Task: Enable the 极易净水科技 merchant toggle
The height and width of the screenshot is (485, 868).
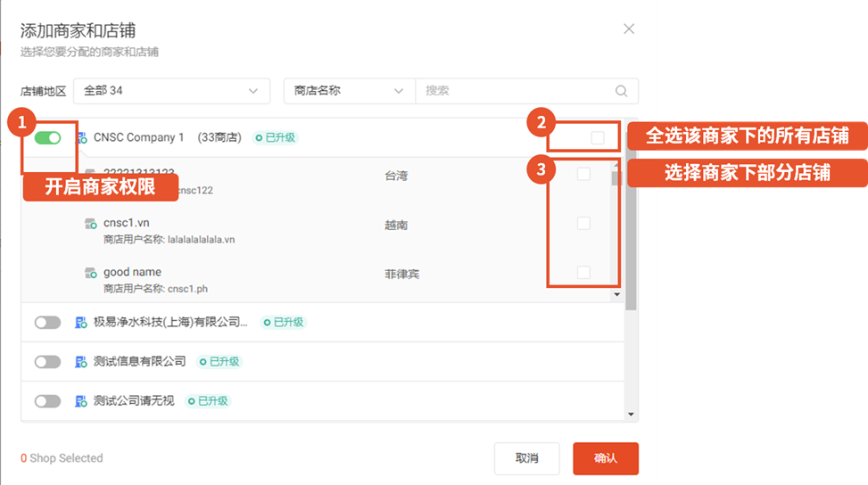Action: [x=48, y=323]
